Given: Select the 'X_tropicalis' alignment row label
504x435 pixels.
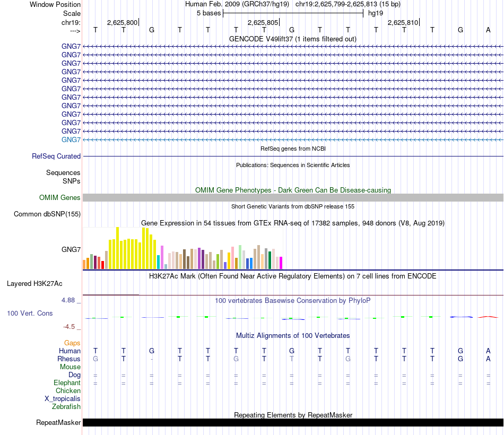Looking at the screenshot, I should [x=63, y=399].
